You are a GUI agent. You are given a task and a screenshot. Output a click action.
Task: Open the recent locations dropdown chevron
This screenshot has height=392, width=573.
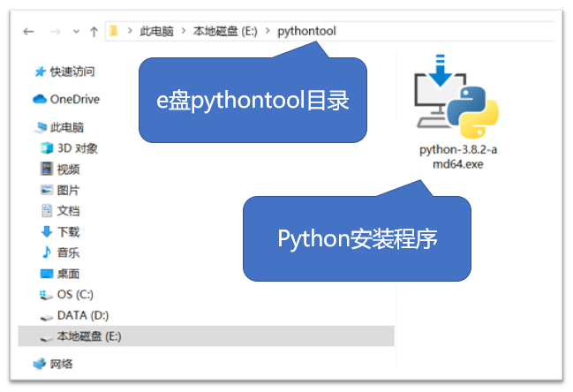point(76,32)
